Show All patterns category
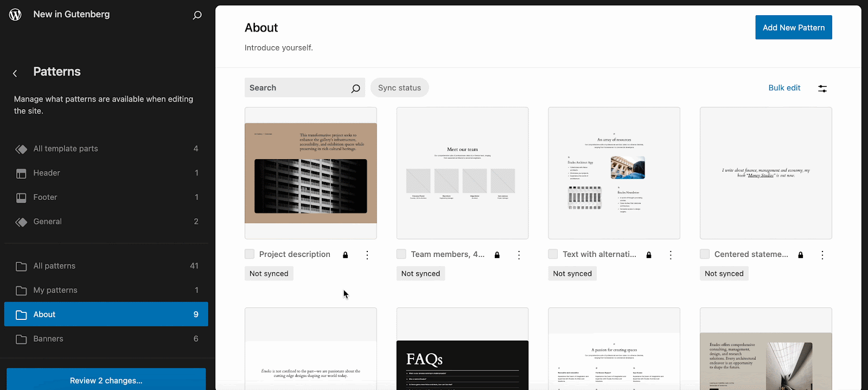 click(106, 266)
